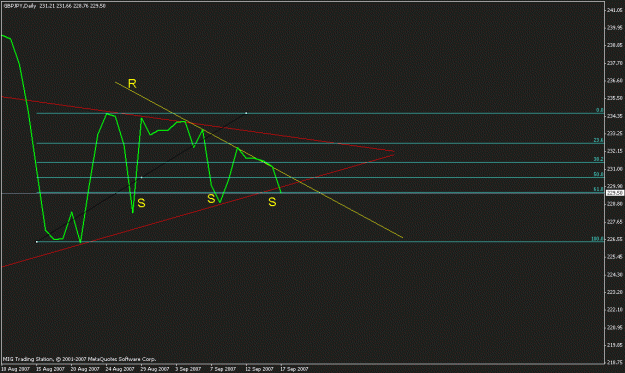Select the 38.2 Fibonacci level label
The width and height of the screenshot is (625, 373).
(x=598, y=159)
